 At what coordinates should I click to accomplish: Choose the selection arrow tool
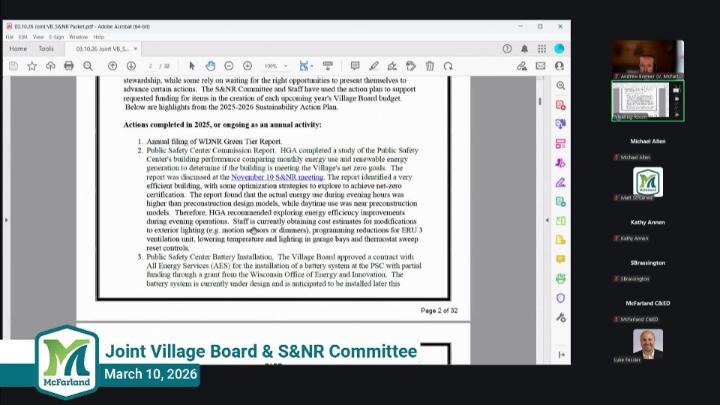pos(192,66)
